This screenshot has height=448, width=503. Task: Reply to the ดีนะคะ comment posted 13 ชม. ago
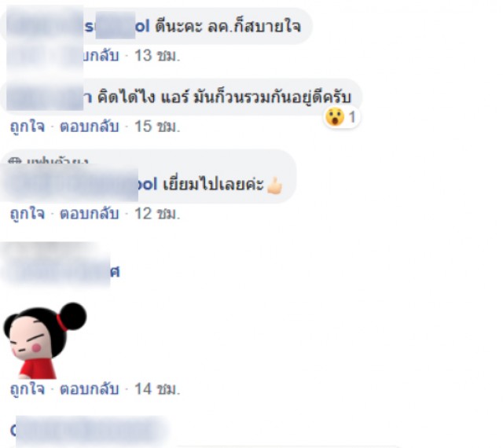pos(94,56)
